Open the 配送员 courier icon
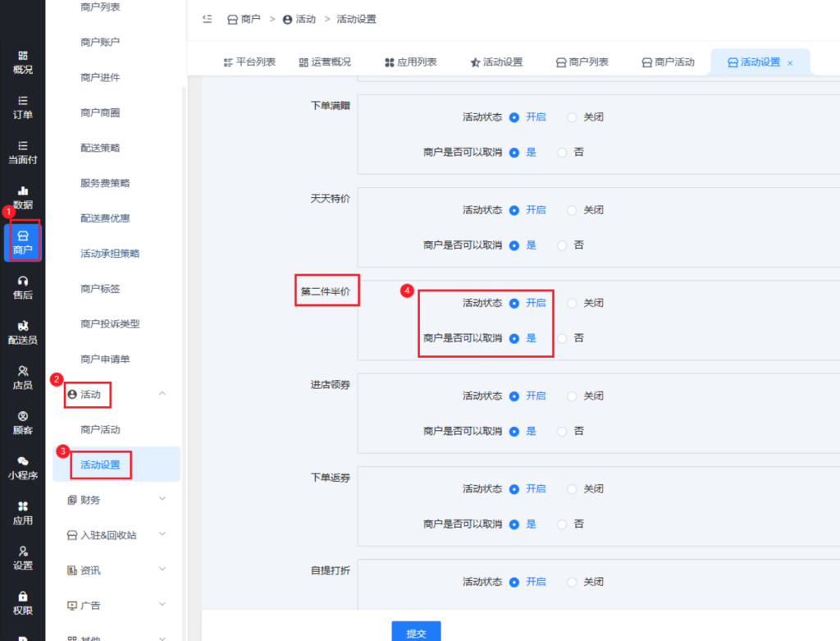 pos(23,327)
